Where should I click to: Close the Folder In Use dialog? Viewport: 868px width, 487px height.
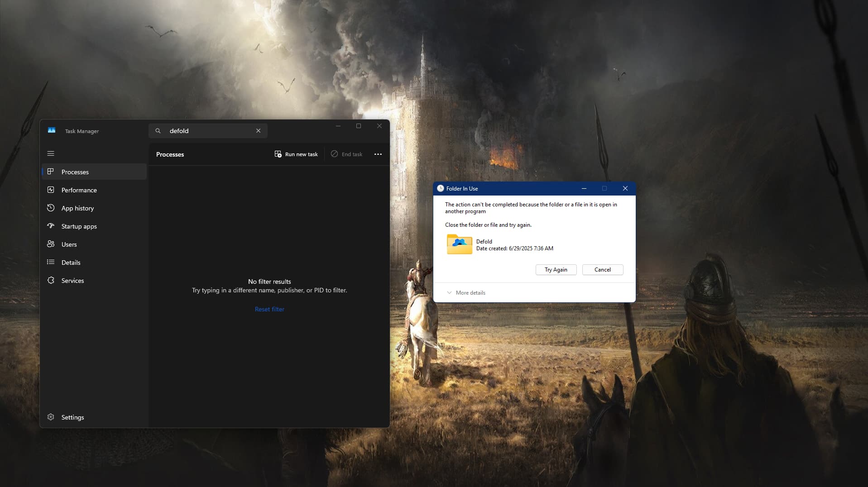pyautogui.click(x=625, y=188)
